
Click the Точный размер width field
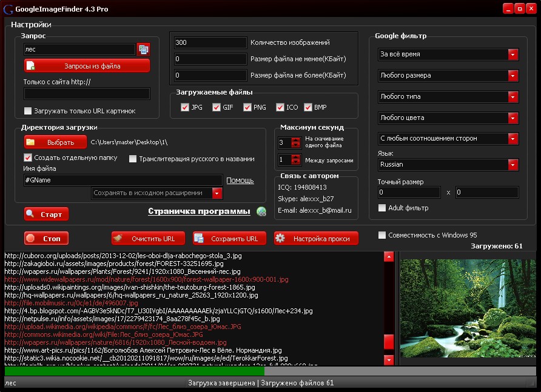(409, 193)
